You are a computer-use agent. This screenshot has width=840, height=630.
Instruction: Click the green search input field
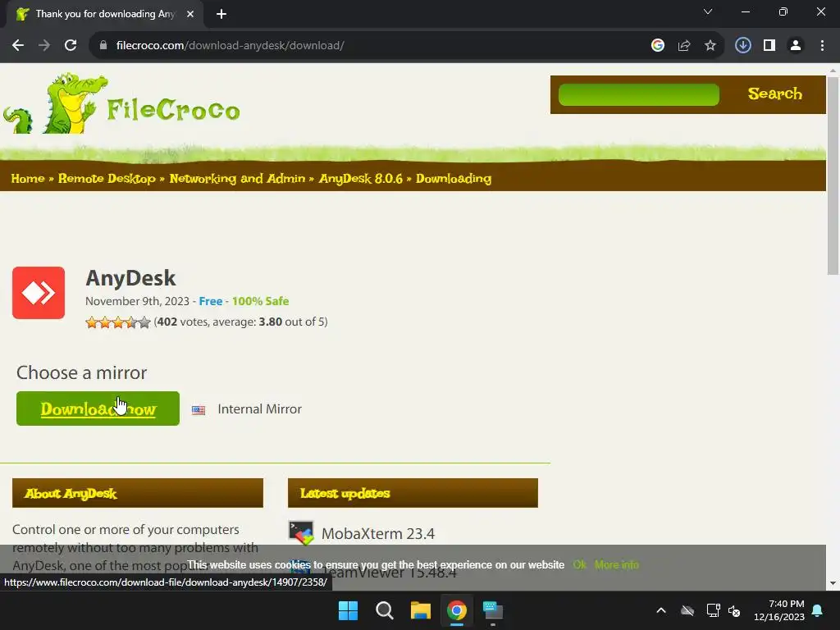(638, 94)
